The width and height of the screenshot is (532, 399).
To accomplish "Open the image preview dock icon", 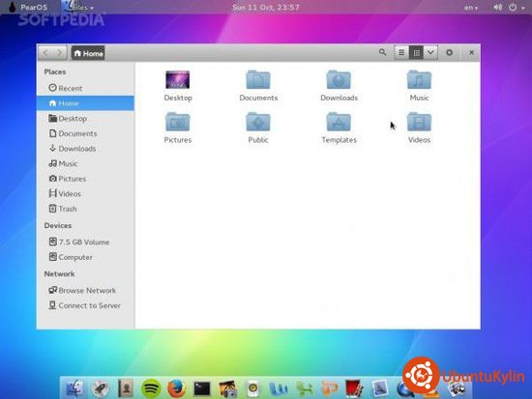I will tap(380, 388).
